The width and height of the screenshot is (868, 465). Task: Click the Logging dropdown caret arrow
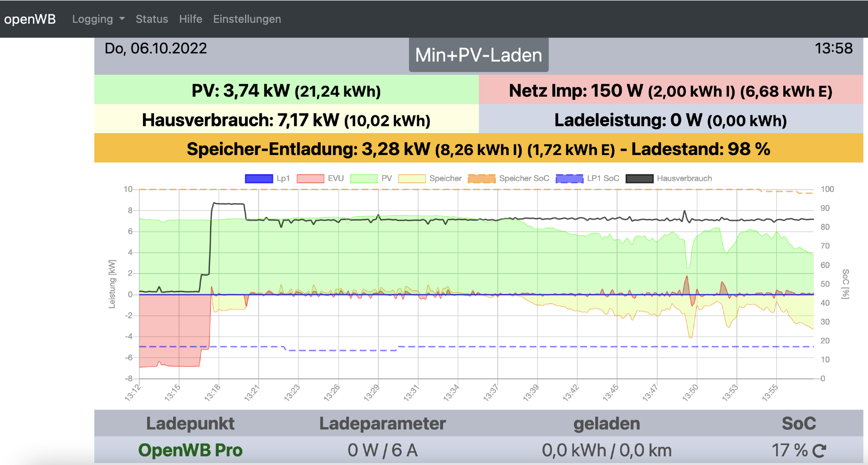122,19
